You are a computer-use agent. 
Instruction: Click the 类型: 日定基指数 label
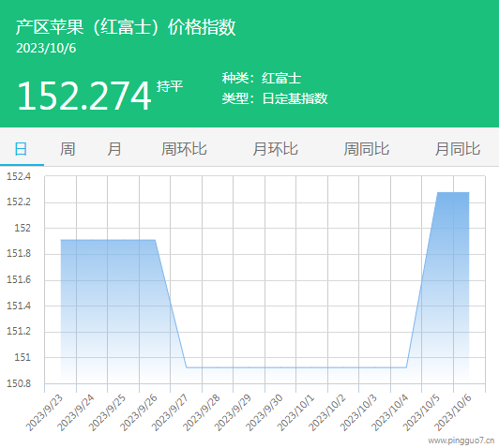coord(275,98)
